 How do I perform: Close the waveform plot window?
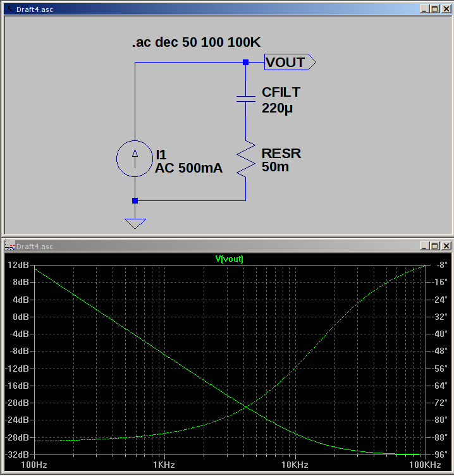click(x=446, y=246)
